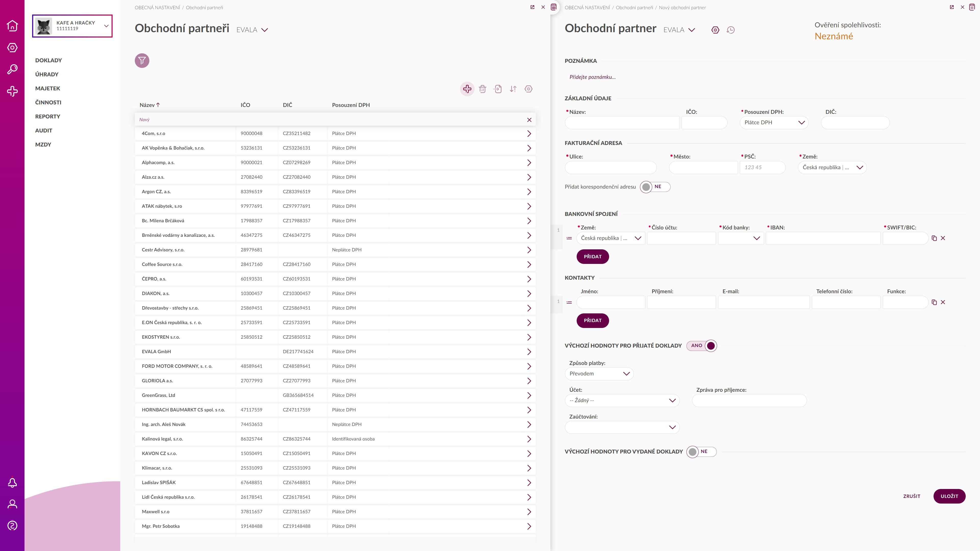Click the sort arrows icon in list toolbar
The image size is (980, 551).
[x=513, y=89]
